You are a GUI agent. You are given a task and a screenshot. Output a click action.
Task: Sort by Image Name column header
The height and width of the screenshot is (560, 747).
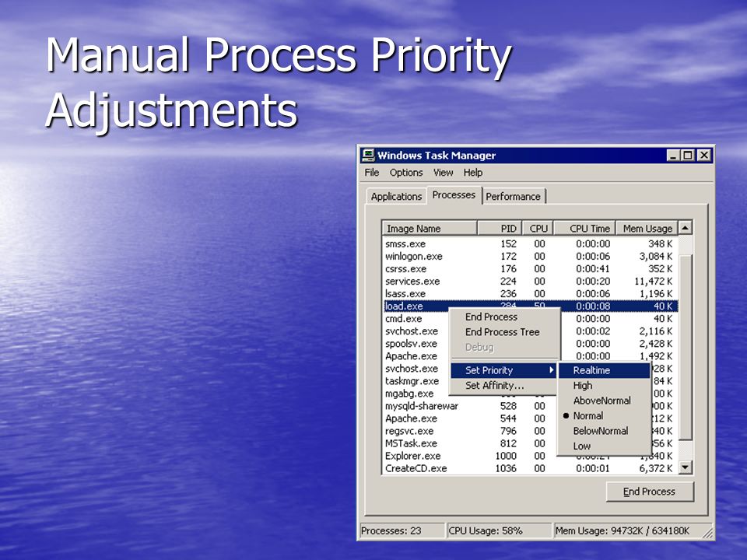click(x=430, y=228)
